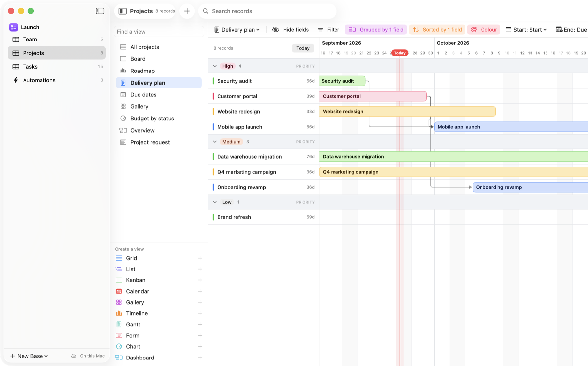Screen dimensions: 588x366
Task: Click the plus button beside Projects tab
Action: coord(187,11)
